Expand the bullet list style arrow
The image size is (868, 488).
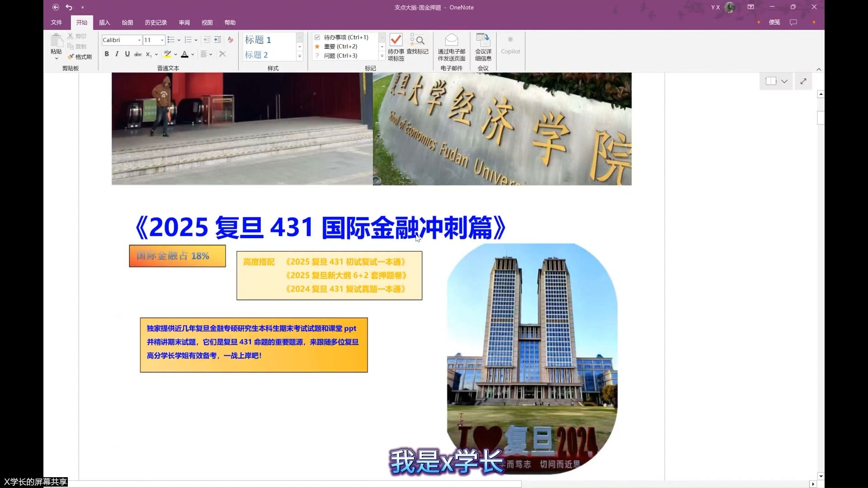(179, 40)
